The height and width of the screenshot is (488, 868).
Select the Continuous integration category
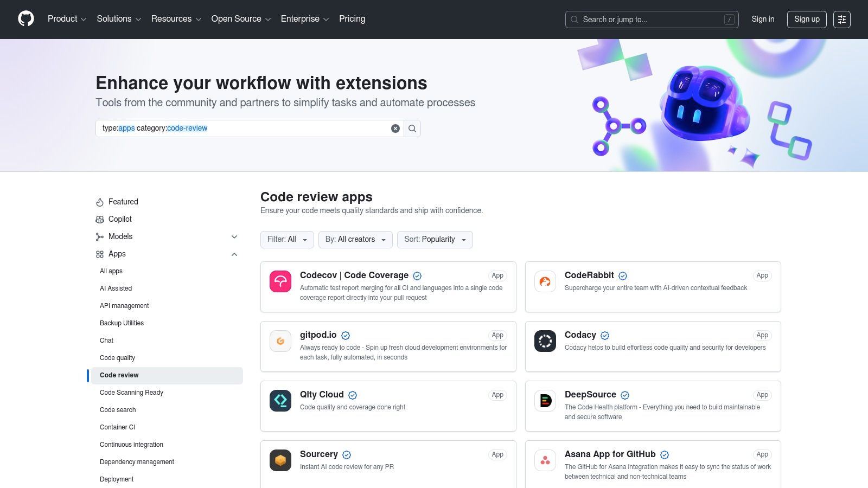(167, 445)
